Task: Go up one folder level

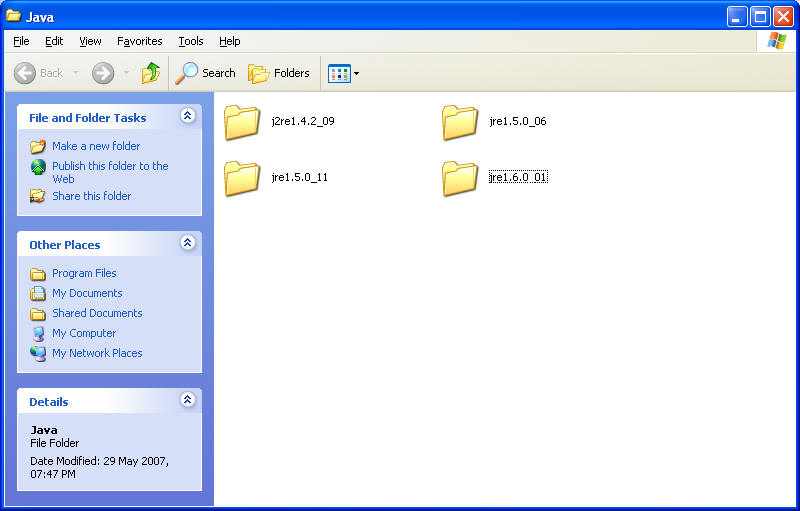Action: (x=151, y=73)
